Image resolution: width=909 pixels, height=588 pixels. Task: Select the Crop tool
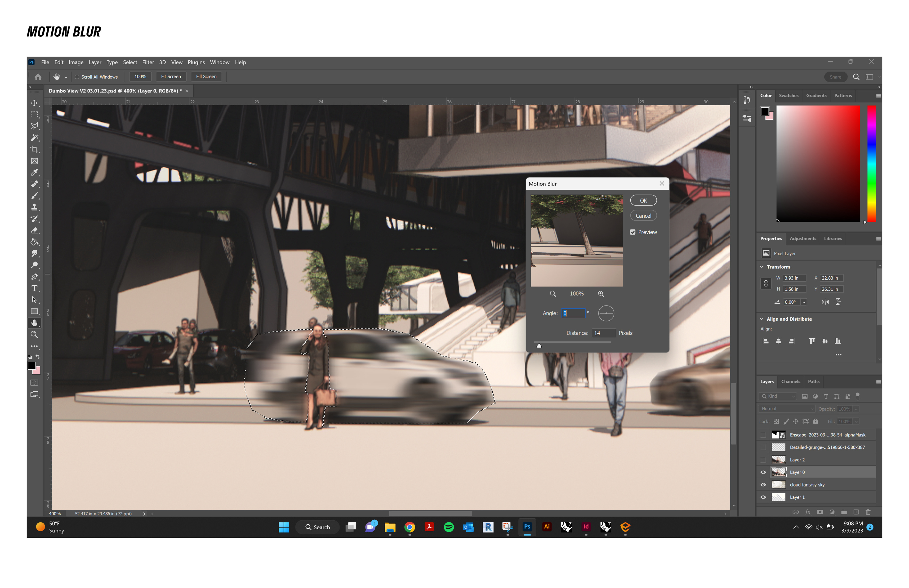click(34, 149)
